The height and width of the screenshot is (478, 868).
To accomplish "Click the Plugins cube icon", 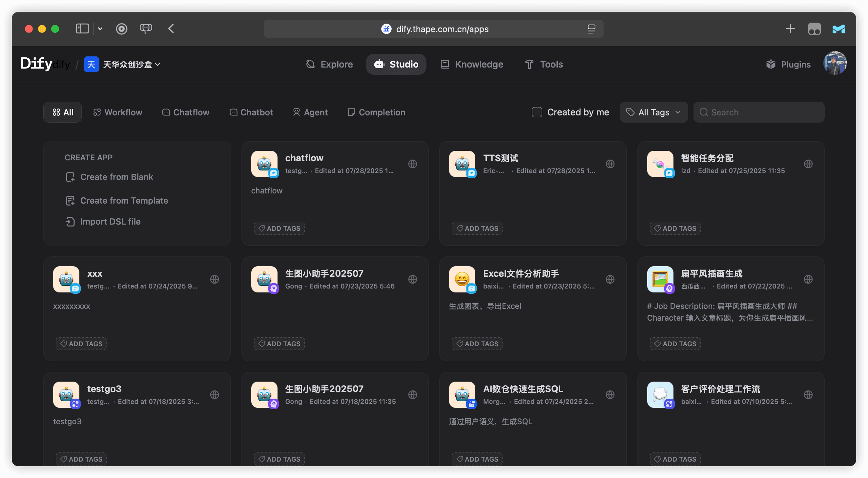I will coord(771,64).
